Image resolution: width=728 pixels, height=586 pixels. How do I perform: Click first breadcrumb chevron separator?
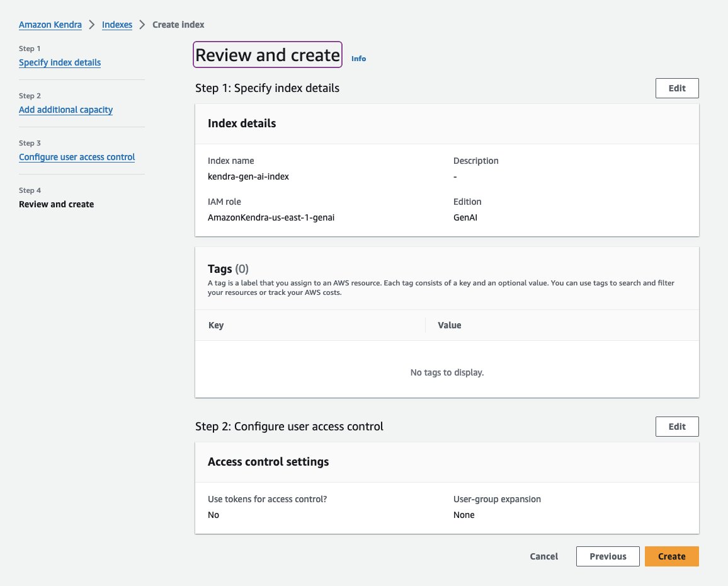pyautogui.click(x=92, y=25)
